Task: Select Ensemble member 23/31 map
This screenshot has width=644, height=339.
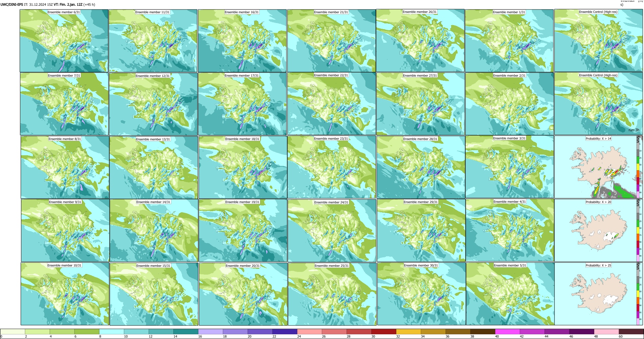Action: 331,167
